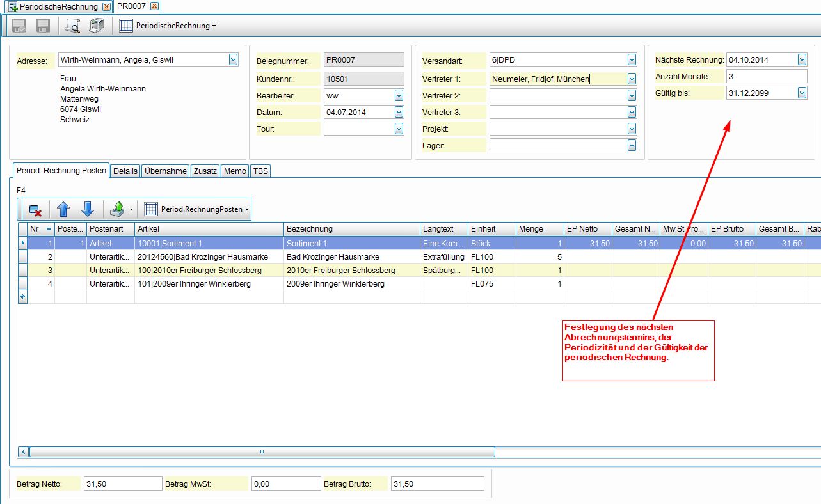
Task: Click the Langtext column header
Action: pyautogui.click(x=444, y=228)
